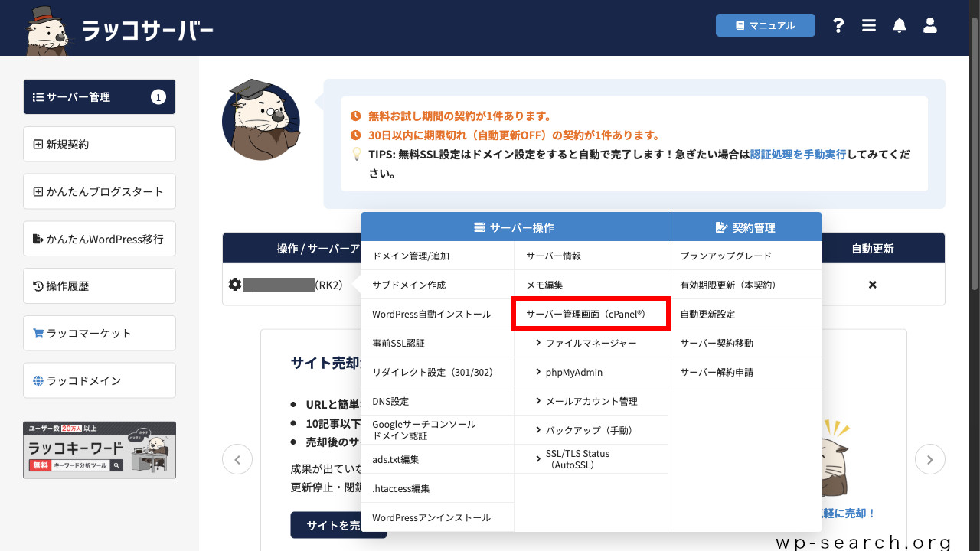Click the page vertical scrollbar

(974, 153)
